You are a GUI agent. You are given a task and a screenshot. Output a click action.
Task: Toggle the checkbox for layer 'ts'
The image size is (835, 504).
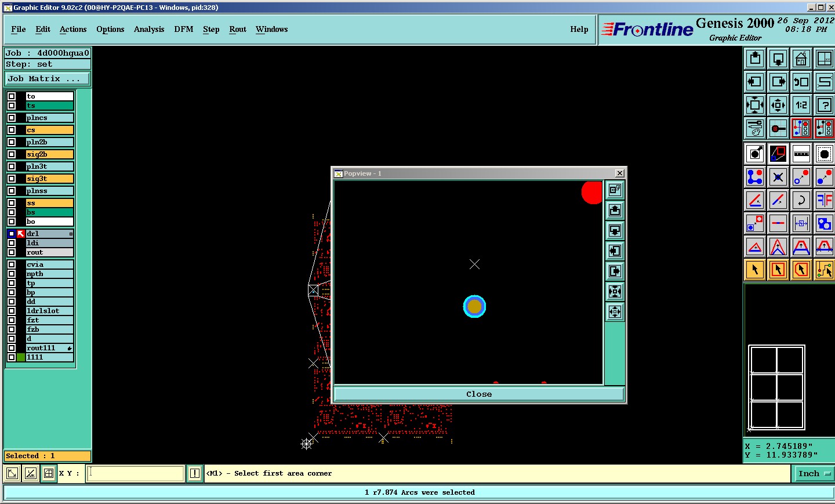click(12, 106)
